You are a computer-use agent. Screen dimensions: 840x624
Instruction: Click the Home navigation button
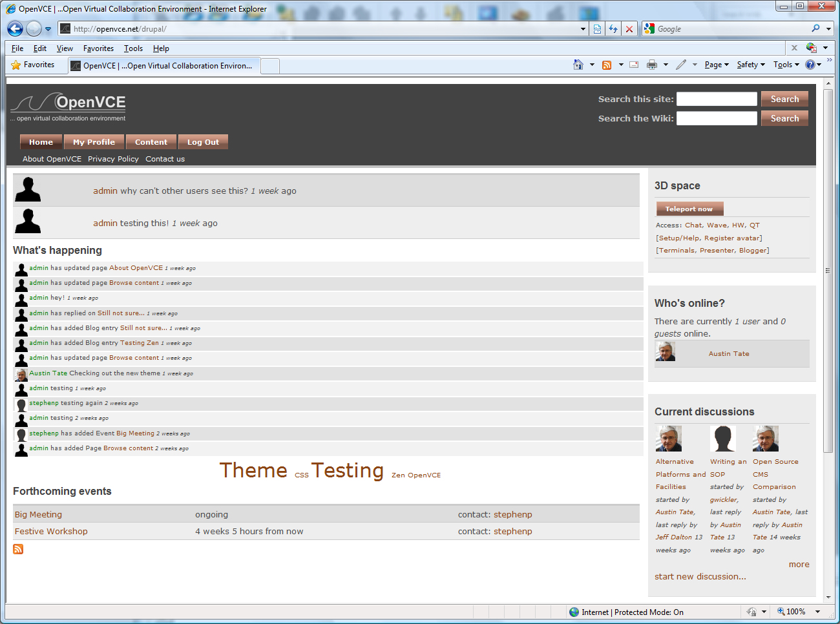point(41,142)
